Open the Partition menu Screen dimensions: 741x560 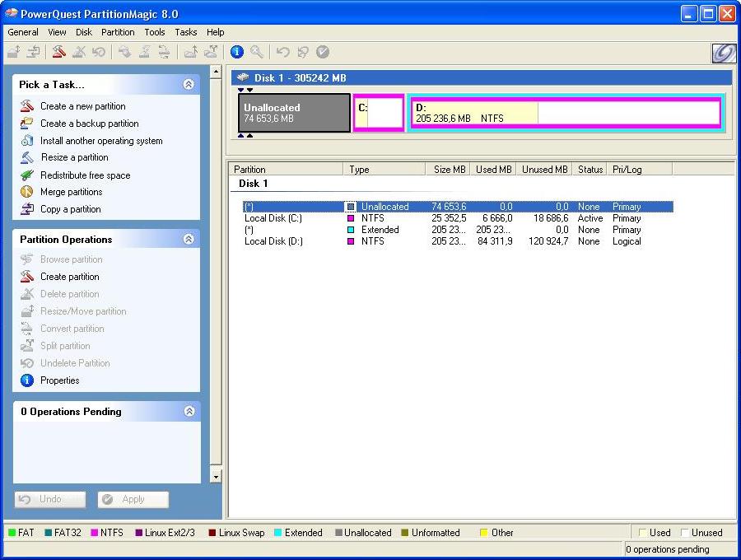118,32
